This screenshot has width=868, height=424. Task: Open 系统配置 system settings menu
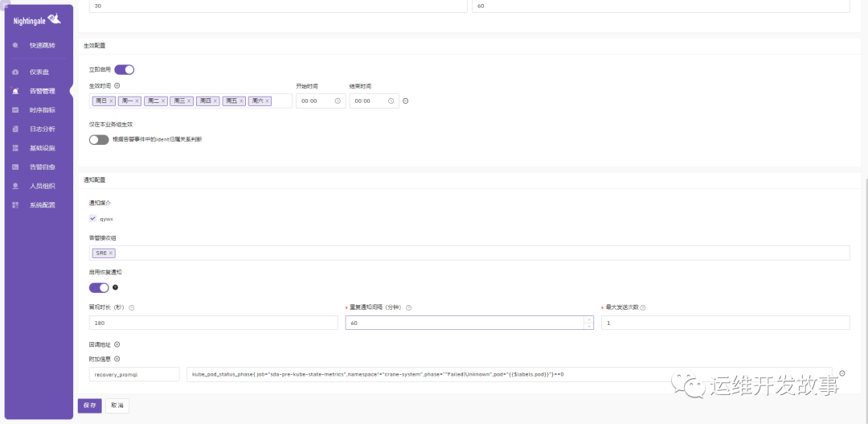coord(42,205)
